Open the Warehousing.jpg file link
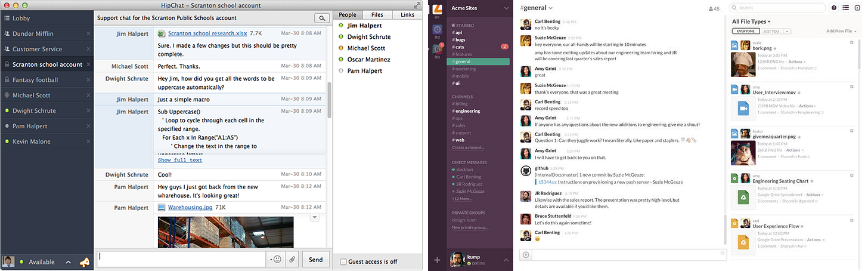The height and width of the screenshot is (271, 868). (x=190, y=207)
